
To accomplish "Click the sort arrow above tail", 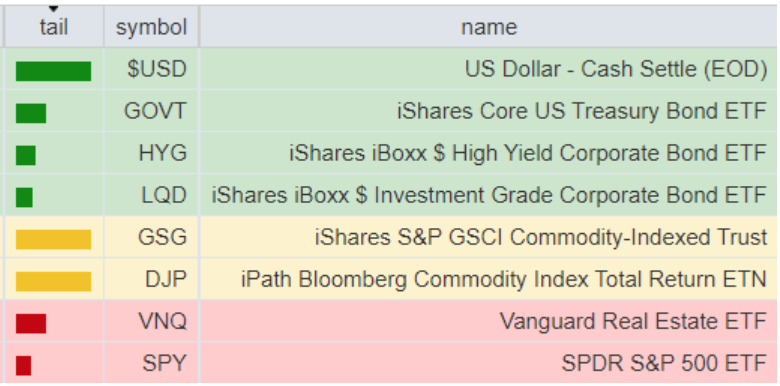I will pos(54,8).
